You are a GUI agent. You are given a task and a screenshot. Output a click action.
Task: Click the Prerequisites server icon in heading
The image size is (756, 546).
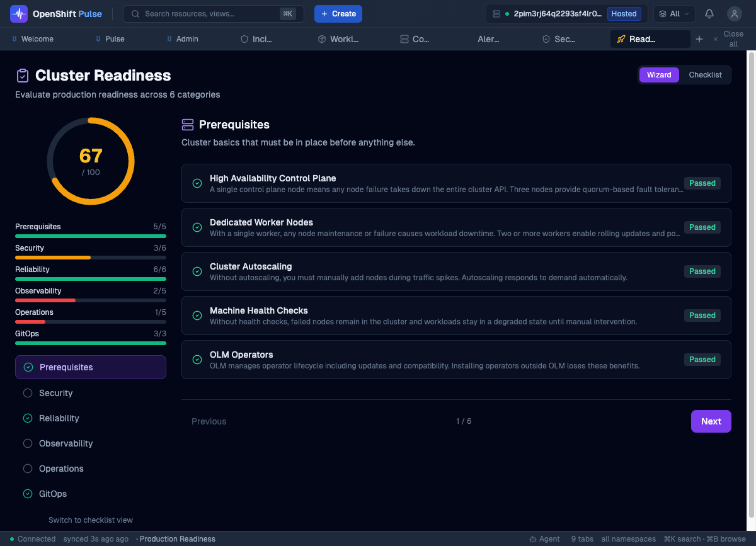coord(188,125)
